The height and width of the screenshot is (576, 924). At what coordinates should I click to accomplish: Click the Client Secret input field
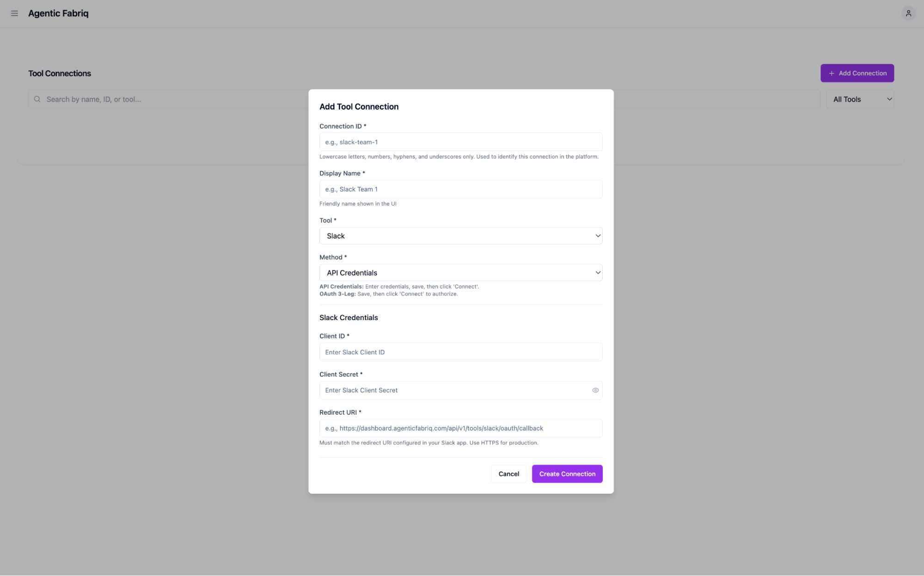[453, 390]
